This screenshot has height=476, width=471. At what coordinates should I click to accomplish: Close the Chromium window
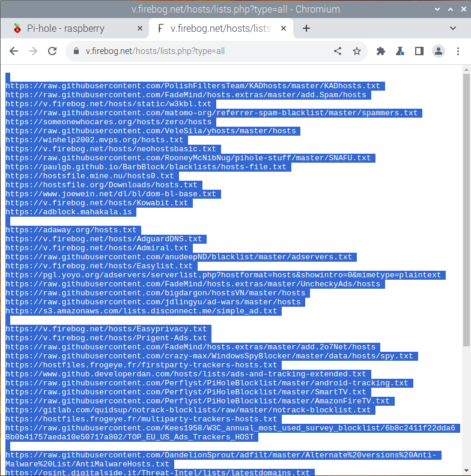pyautogui.click(x=463, y=9)
